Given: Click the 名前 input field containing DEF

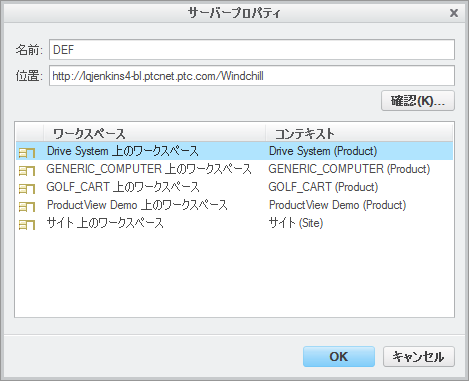Looking at the screenshot, I should click(252, 50).
